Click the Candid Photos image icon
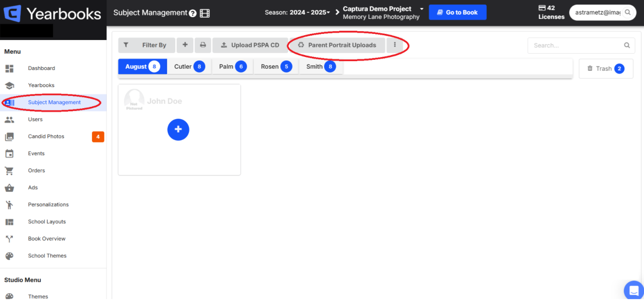The height and width of the screenshot is (307, 644). (x=9, y=137)
